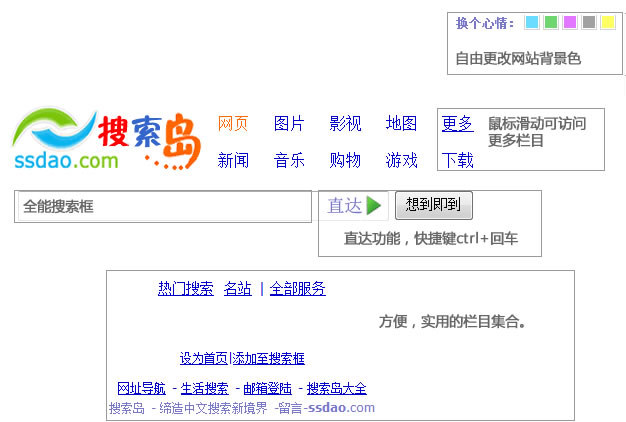Apply the gray background color swatch
Screen dimensions: 626x422
pos(589,23)
